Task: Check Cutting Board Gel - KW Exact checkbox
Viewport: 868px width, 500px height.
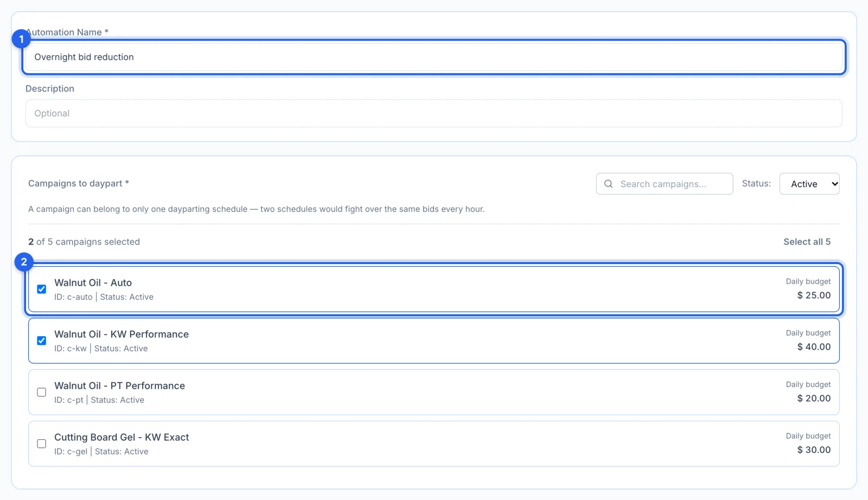Action: tap(42, 444)
